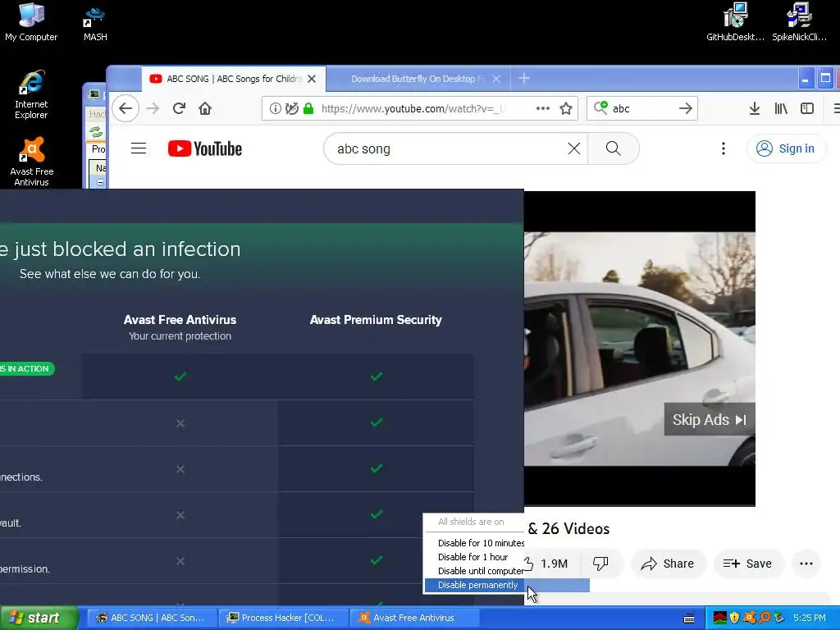The image size is (840, 630).
Task: Go to the Firefox home page
Action: click(204, 109)
